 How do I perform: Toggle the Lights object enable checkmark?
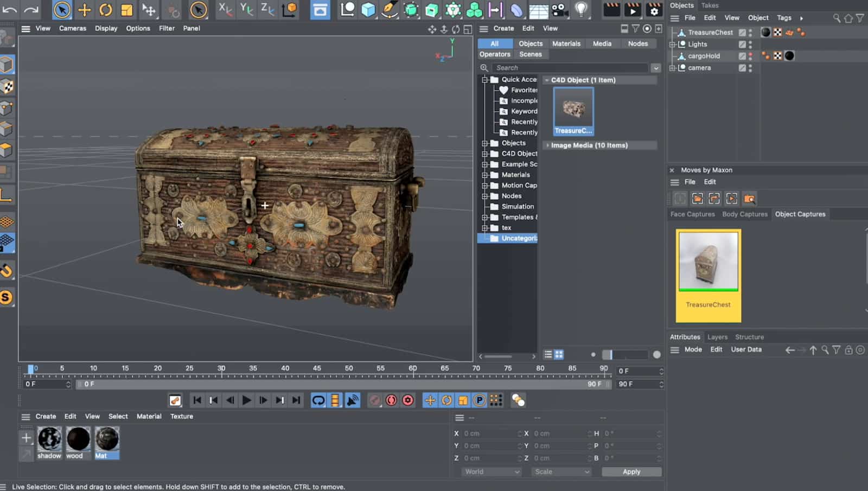[x=742, y=44]
